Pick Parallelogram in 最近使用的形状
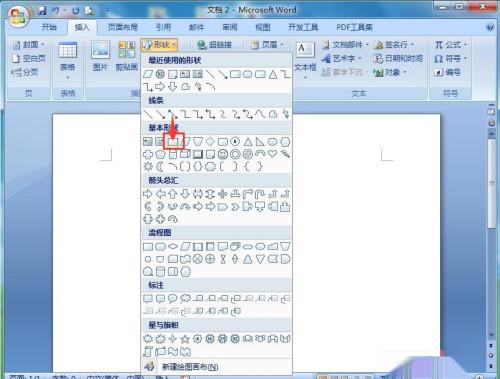500x379 pixels. (148, 74)
